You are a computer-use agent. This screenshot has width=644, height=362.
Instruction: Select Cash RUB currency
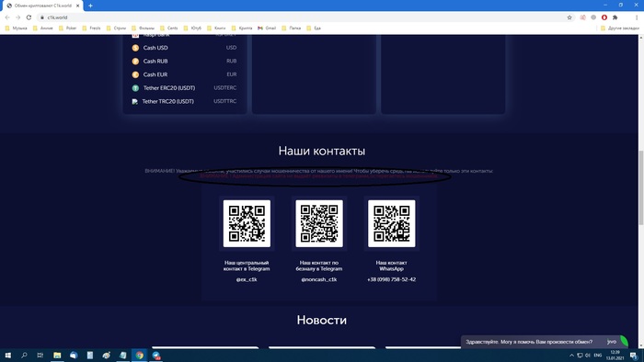point(184,61)
